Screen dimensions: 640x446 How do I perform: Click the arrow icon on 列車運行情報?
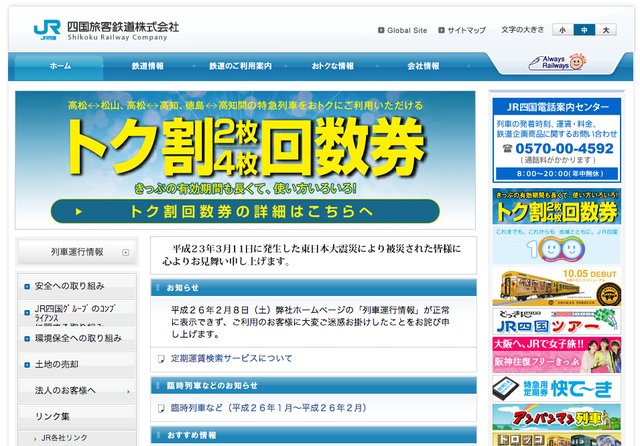(x=126, y=253)
